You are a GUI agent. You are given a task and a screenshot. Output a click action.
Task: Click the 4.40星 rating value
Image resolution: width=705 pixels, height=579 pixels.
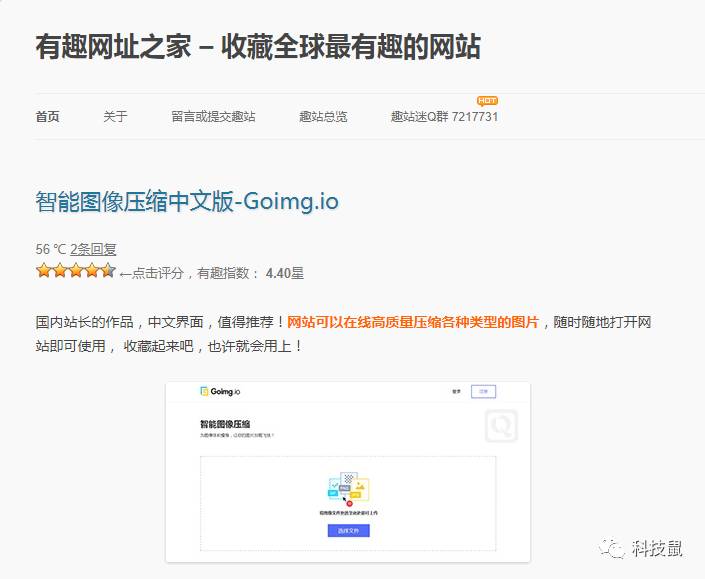tap(285, 273)
